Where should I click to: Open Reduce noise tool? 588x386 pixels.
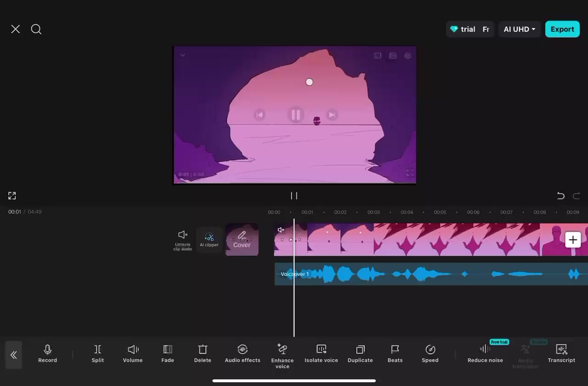coord(485,354)
